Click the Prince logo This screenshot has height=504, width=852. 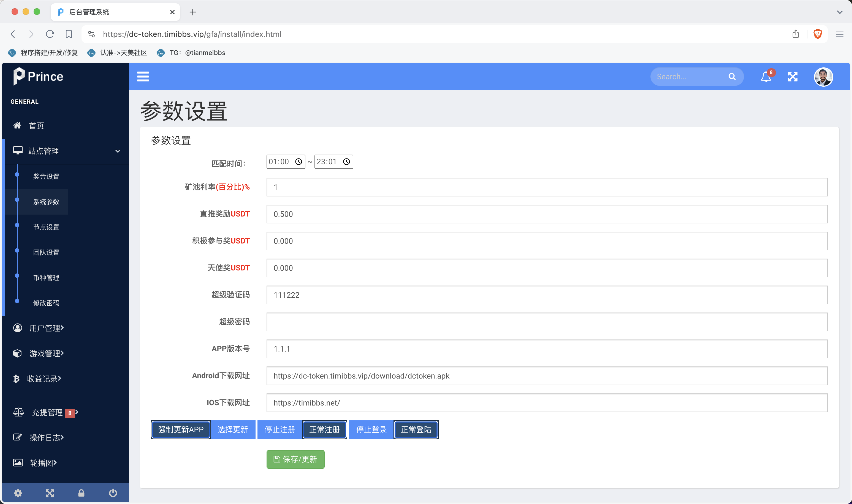(x=38, y=76)
